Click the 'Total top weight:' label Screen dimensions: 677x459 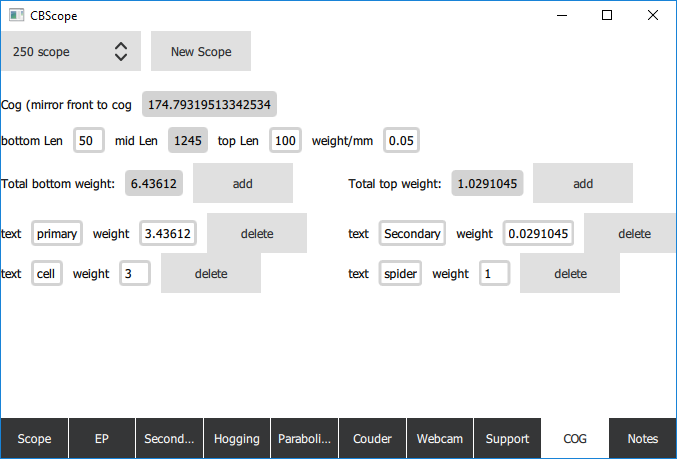coord(395,184)
